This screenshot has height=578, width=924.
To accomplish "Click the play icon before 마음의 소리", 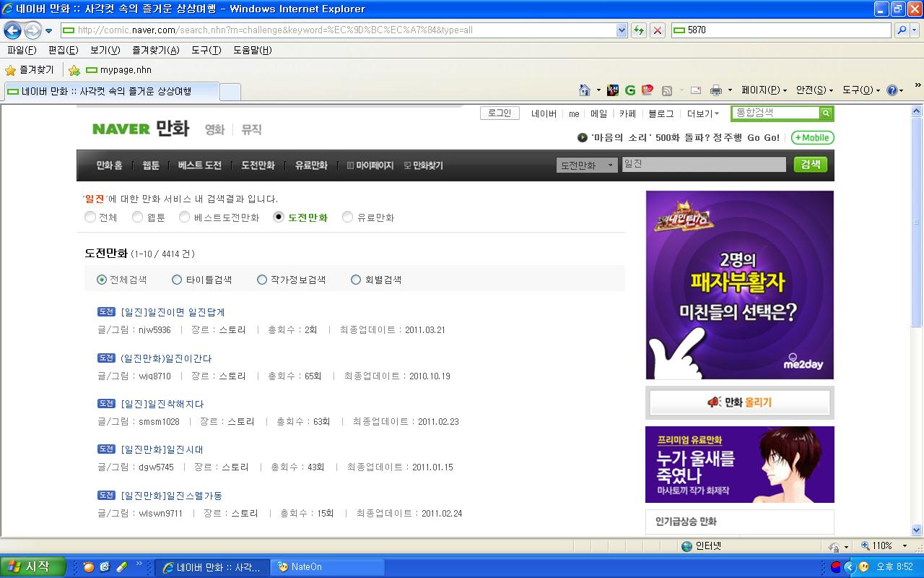I will pos(582,137).
